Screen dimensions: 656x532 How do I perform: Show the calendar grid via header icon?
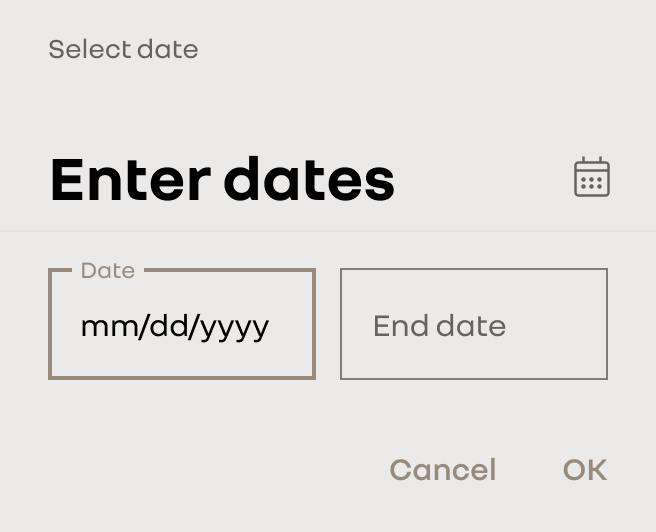pyautogui.click(x=592, y=177)
